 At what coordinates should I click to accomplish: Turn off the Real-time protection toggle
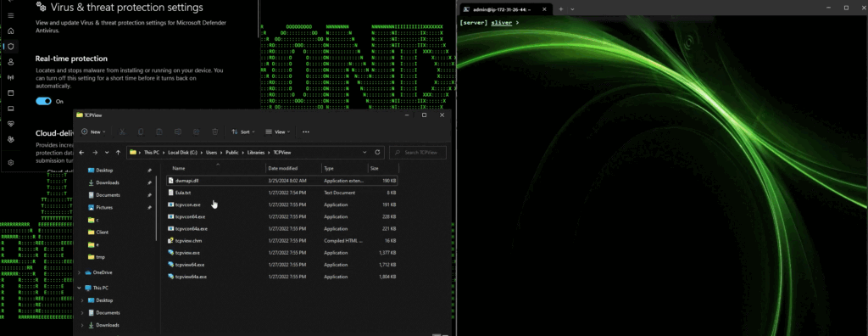44,102
